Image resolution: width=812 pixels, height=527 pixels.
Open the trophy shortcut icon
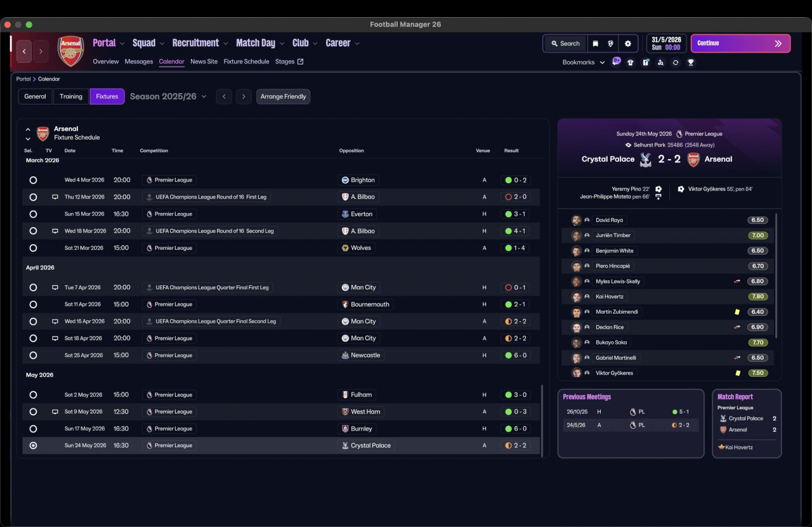tap(691, 62)
